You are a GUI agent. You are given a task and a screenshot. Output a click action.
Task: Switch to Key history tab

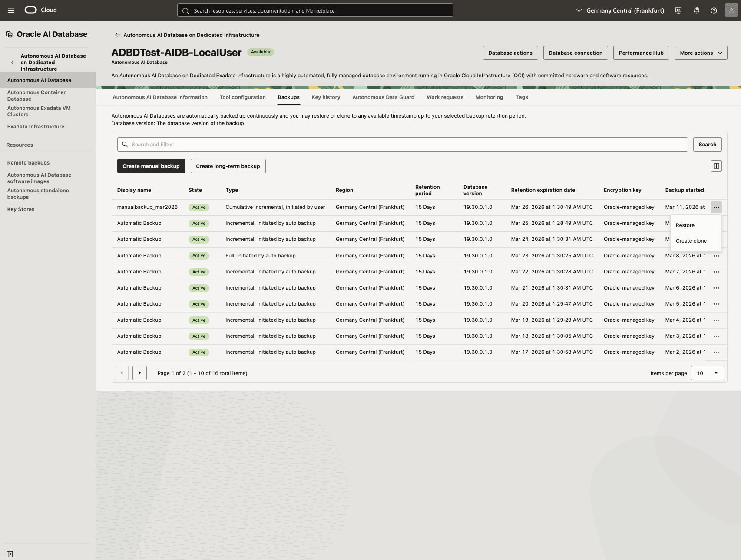tap(326, 97)
